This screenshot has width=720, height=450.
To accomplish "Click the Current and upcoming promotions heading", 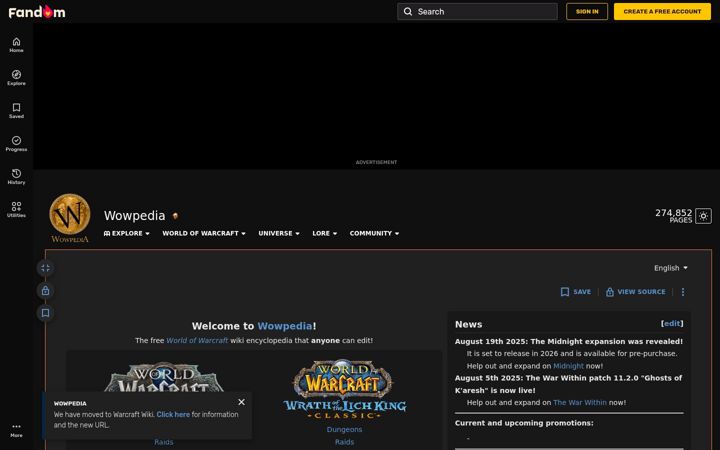I will pos(524,423).
